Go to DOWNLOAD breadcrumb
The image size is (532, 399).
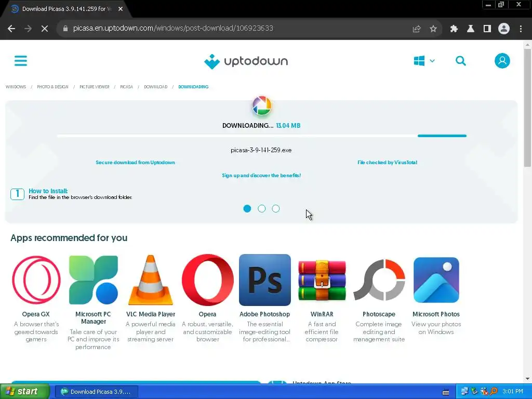tap(156, 87)
